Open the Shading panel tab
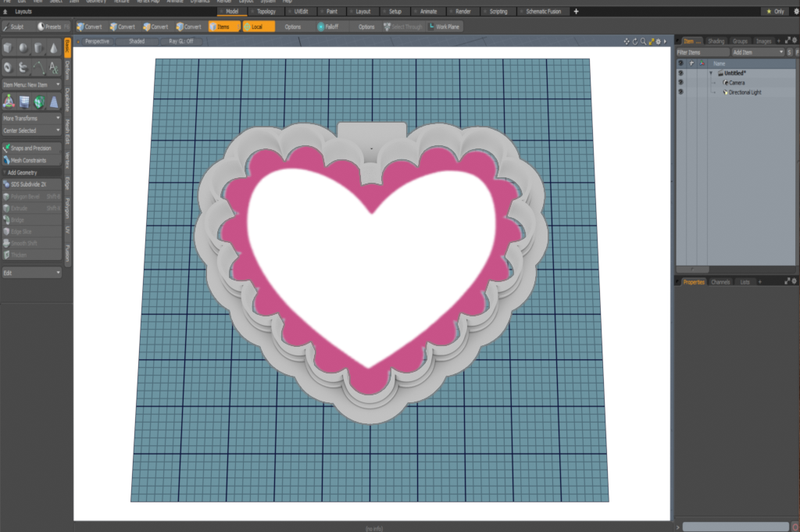The height and width of the screenshot is (532, 800). tap(716, 41)
